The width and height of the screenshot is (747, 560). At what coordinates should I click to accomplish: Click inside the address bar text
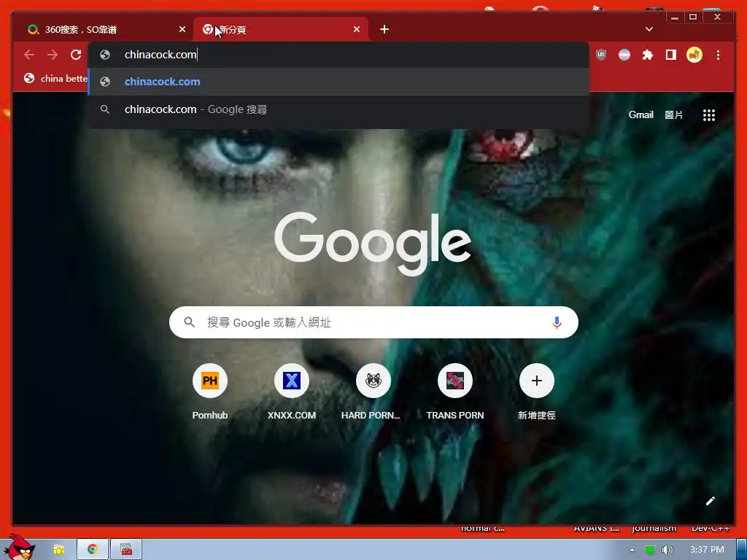click(160, 55)
